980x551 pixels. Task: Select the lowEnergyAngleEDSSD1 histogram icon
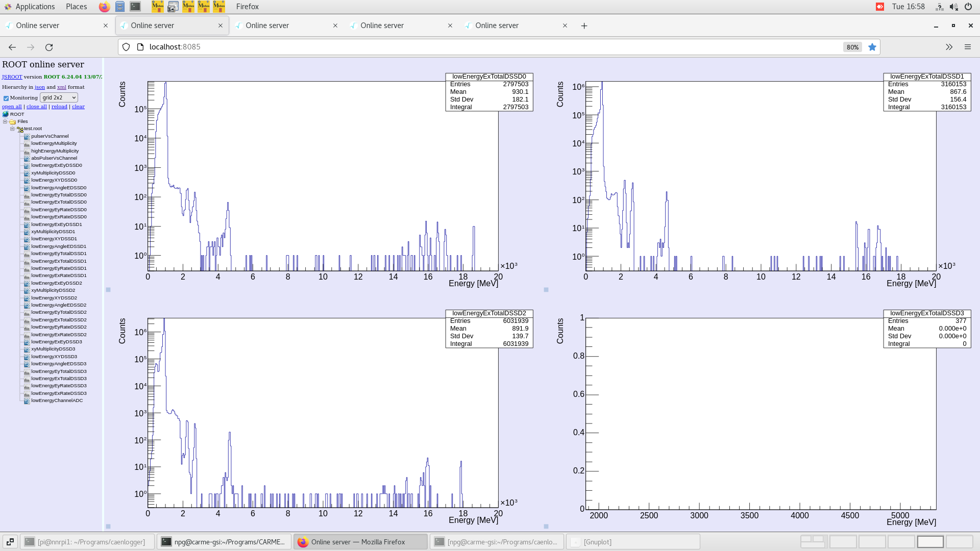(x=26, y=246)
